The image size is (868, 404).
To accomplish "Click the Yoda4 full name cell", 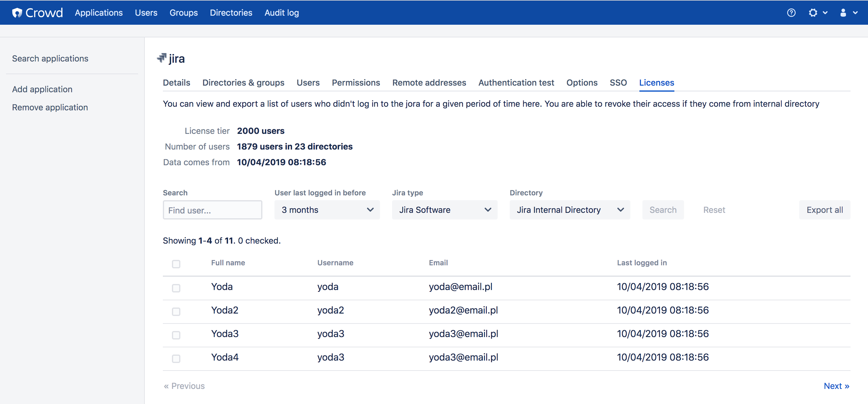I will point(224,357).
